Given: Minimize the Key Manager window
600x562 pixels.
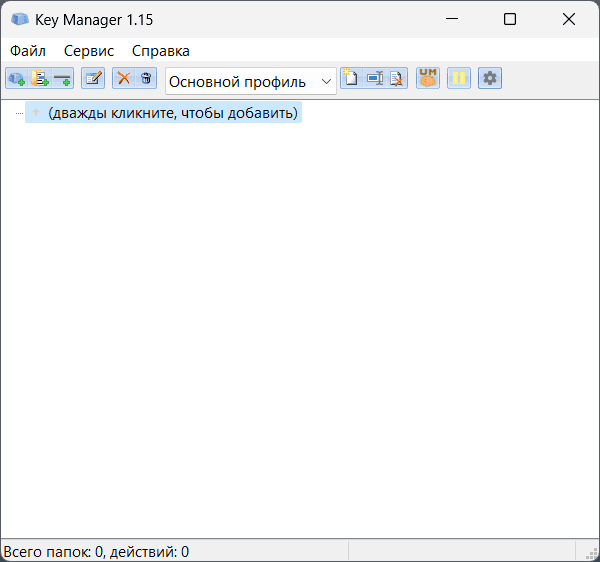Looking at the screenshot, I should point(452,19).
